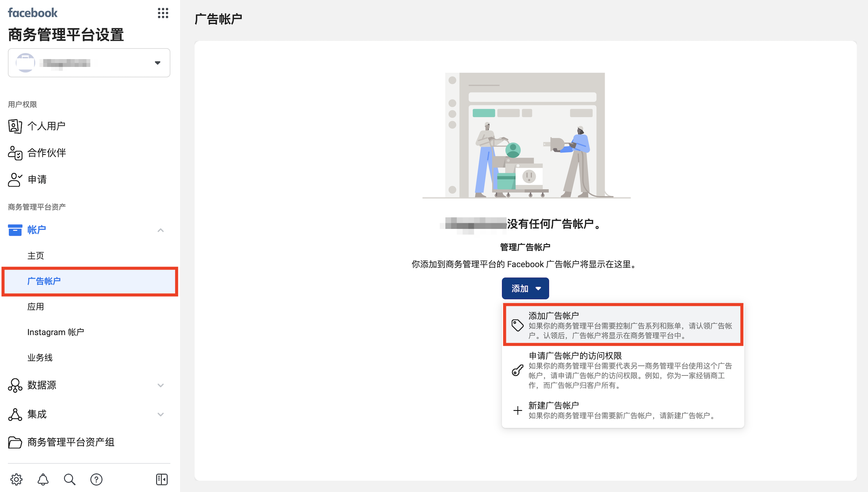Open 主页 under 帐户
The image size is (868, 492).
[36, 256]
